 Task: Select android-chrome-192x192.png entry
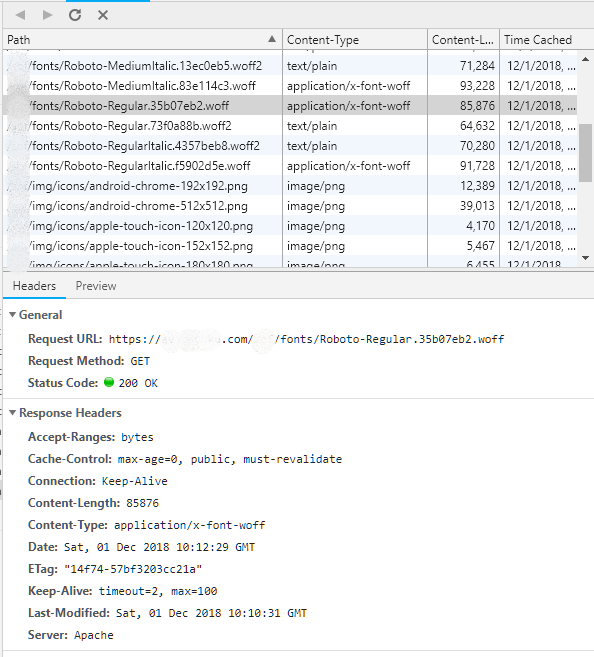coord(290,186)
